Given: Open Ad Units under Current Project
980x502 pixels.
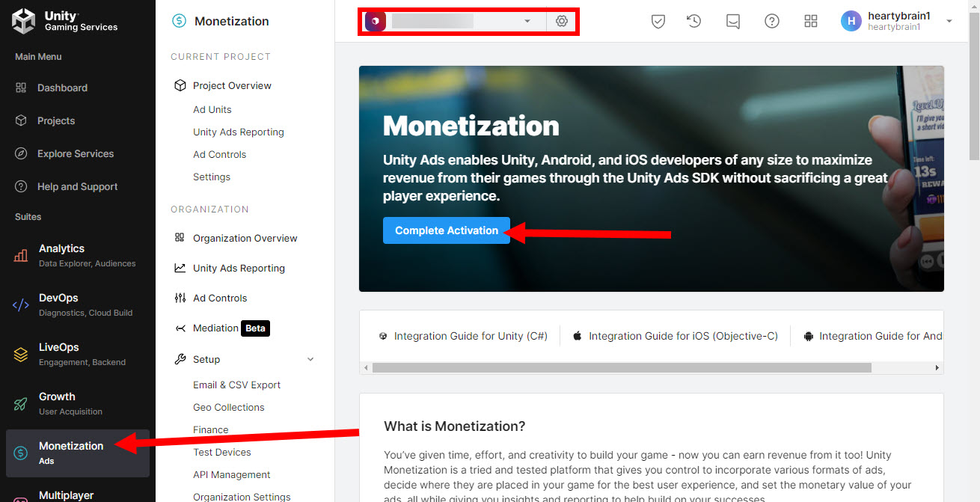Looking at the screenshot, I should pyautogui.click(x=212, y=109).
